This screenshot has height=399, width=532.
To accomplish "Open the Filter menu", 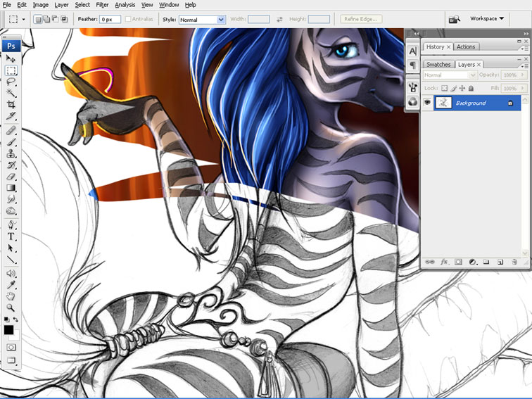I will (x=102, y=5).
